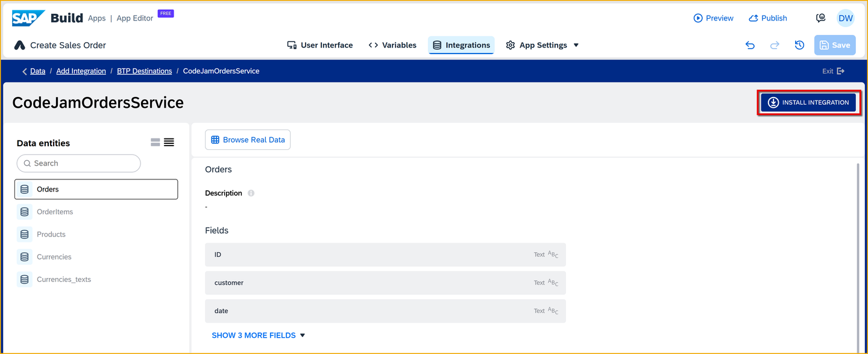Expand the App Settings dropdown arrow

(x=576, y=45)
